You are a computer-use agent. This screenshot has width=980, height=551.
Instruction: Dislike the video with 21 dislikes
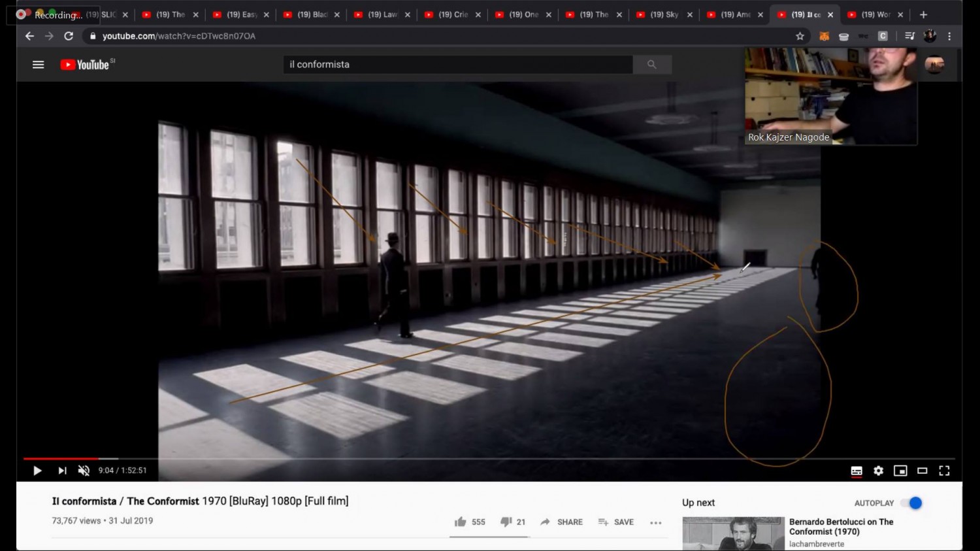tap(513, 522)
